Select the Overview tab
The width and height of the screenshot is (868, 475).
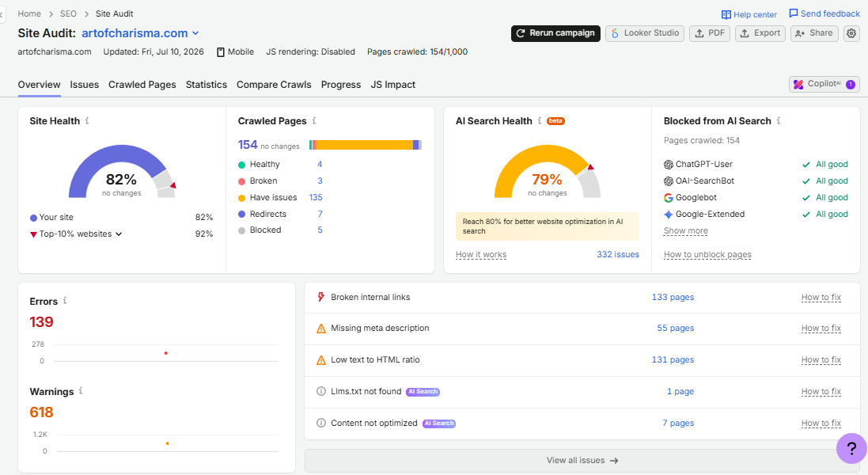click(x=39, y=85)
